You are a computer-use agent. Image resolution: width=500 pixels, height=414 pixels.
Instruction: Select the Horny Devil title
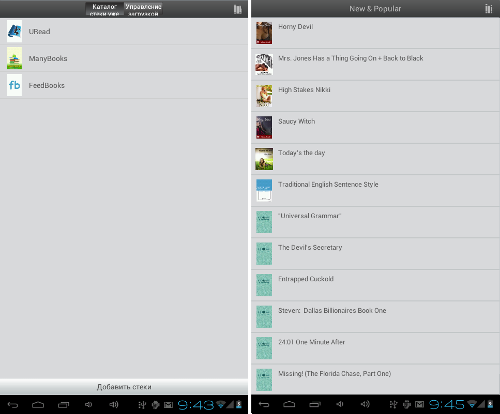tap(296, 27)
